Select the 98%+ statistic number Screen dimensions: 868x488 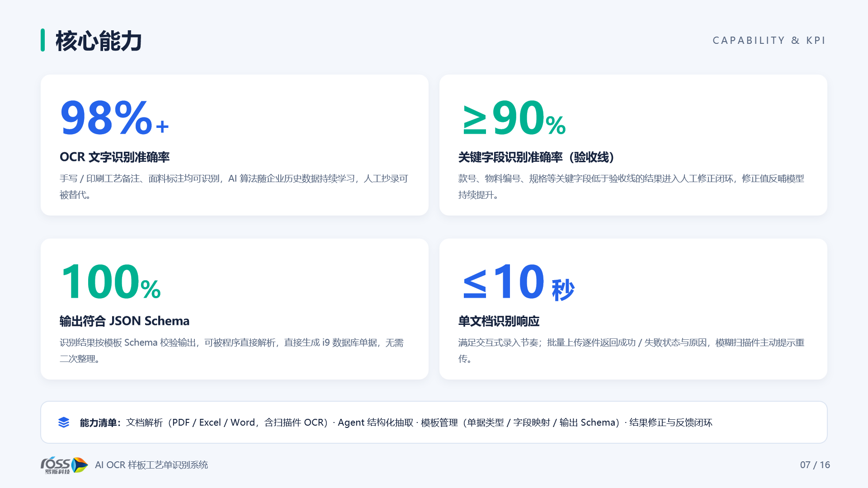114,118
